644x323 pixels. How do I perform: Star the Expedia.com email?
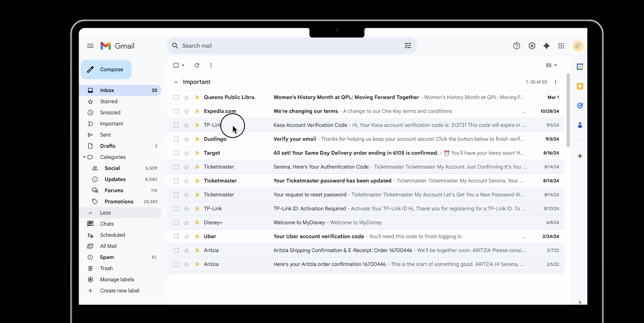(x=186, y=111)
